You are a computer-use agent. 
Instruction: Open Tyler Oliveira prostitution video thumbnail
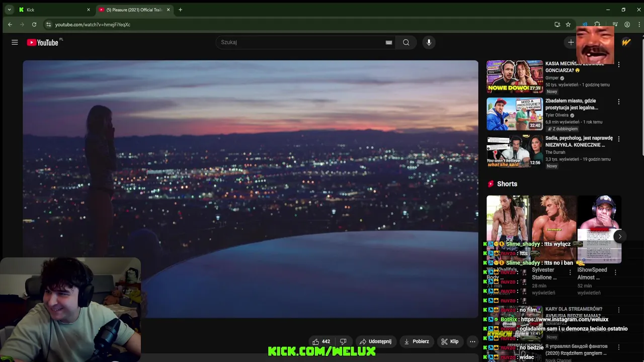(x=515, y=114)
